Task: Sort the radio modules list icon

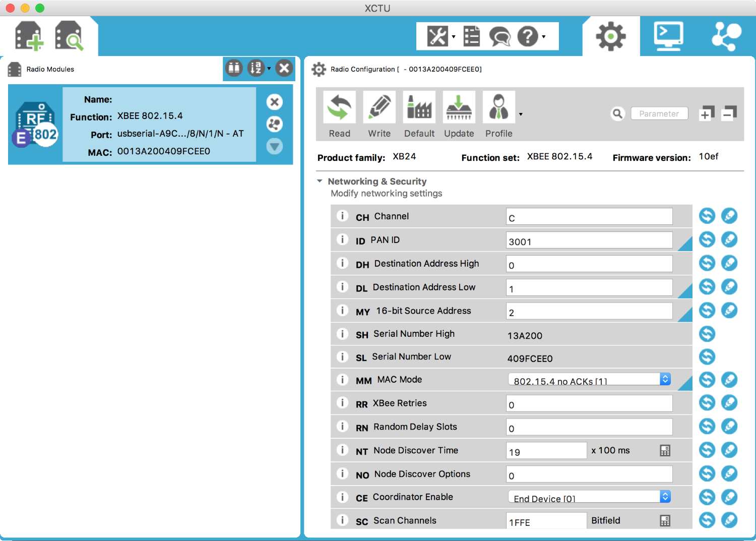Action: [x=256, y=68]
